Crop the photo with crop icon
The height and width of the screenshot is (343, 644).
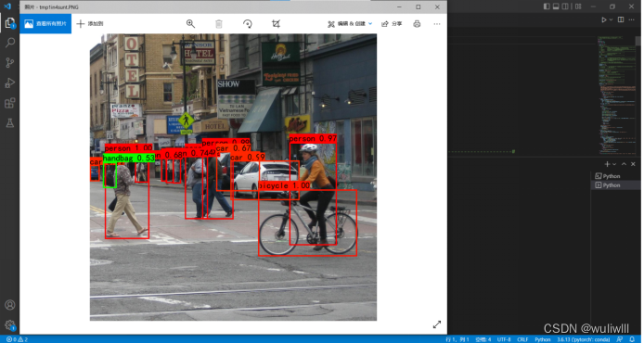click(276, 24)
